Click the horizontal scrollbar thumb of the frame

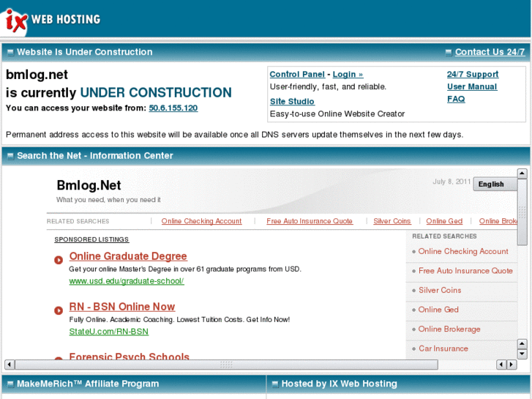pyautogui.click(x=226, y=365)
